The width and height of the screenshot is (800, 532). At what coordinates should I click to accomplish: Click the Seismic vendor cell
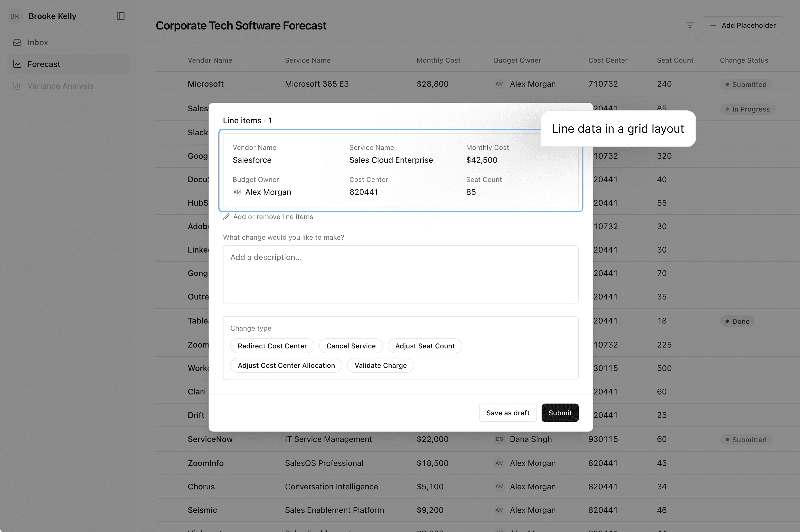[202, 510]
